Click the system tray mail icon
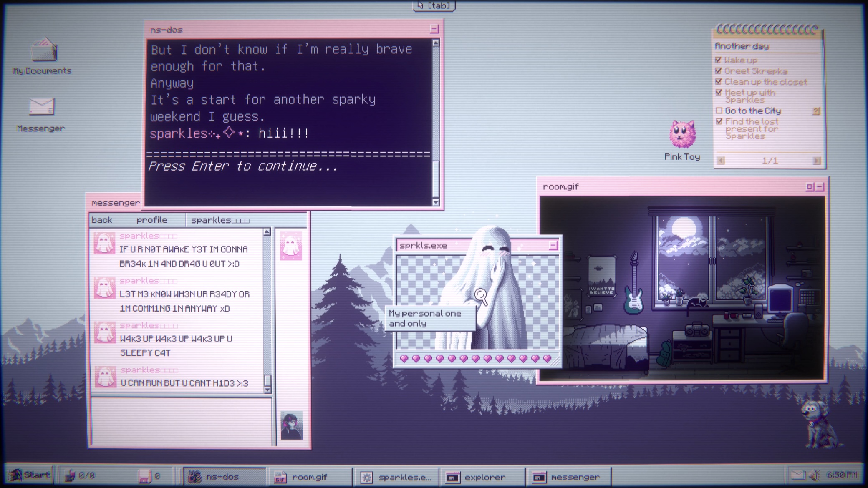868x488 pixels. pos(797,475)
